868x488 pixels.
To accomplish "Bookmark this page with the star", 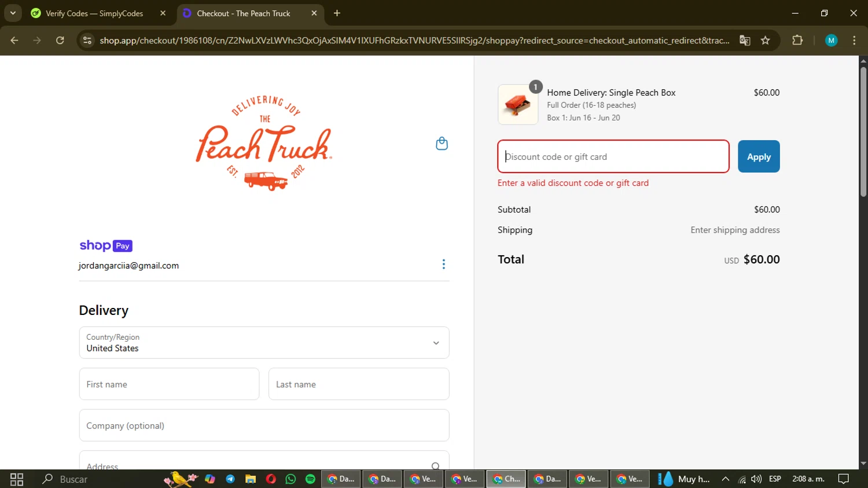I will pos(766,41).
